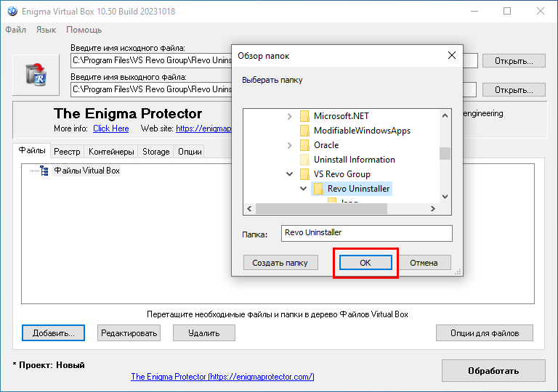Click Отмена in the folder dialog

point(424,263)
